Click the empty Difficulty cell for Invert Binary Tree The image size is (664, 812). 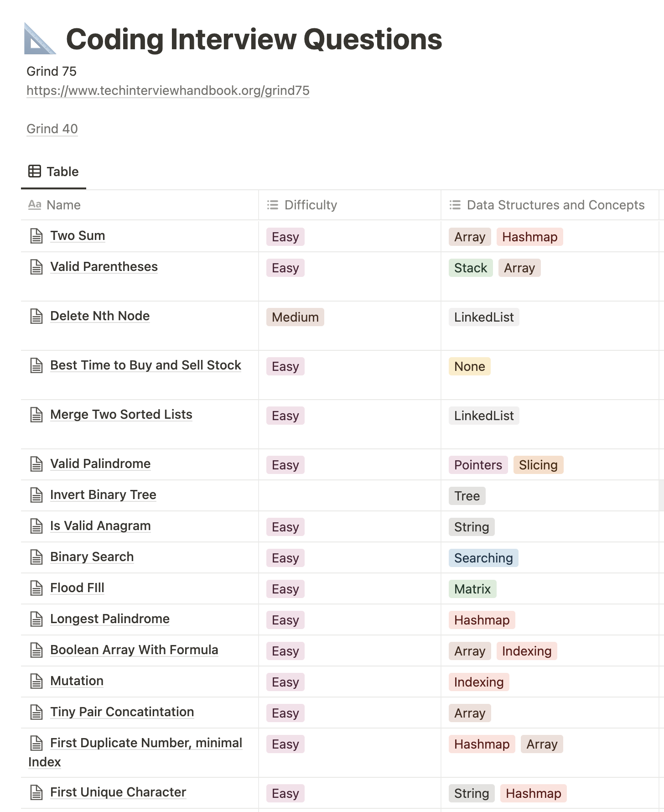(350, 495)
